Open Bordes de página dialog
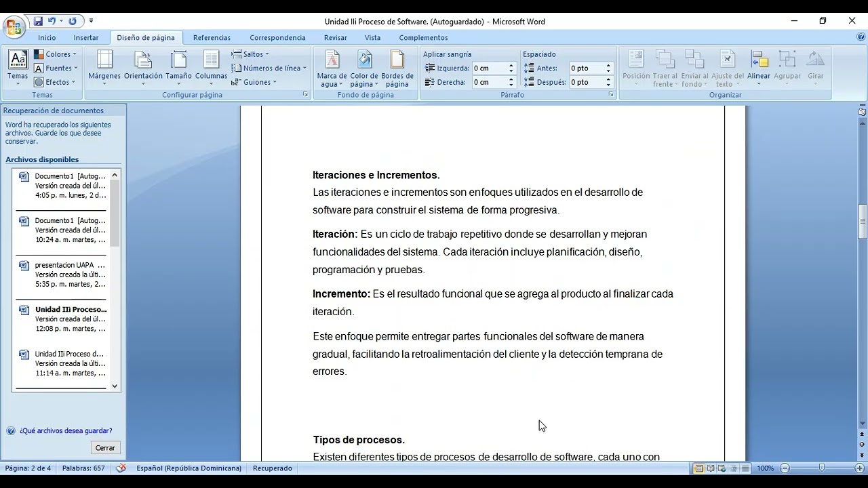This screenshot has width=868, height=488. [x=397, y=68]
